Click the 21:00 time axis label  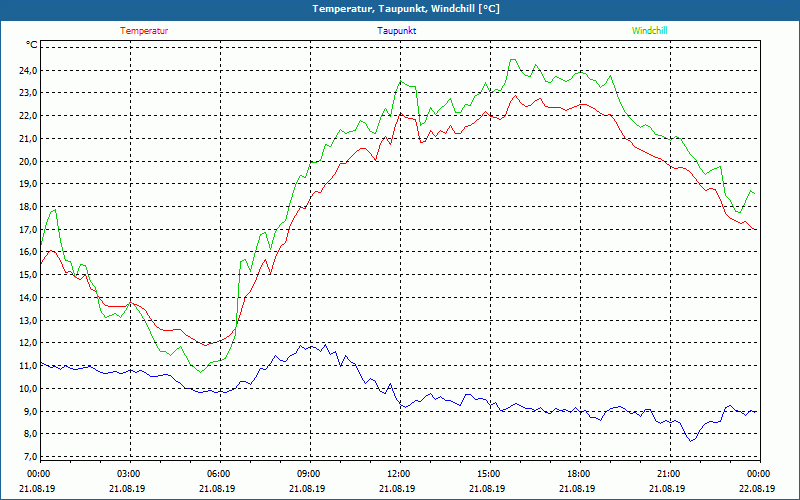click(670, 474)
